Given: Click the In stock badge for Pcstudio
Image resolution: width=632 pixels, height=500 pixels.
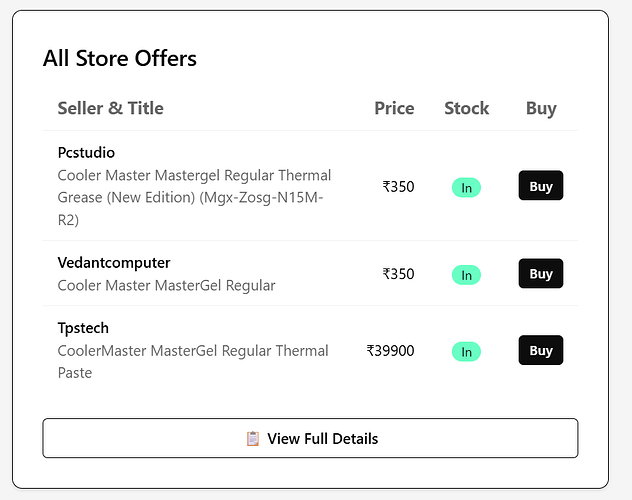Looking at the screenshot, I should point(466,187).
